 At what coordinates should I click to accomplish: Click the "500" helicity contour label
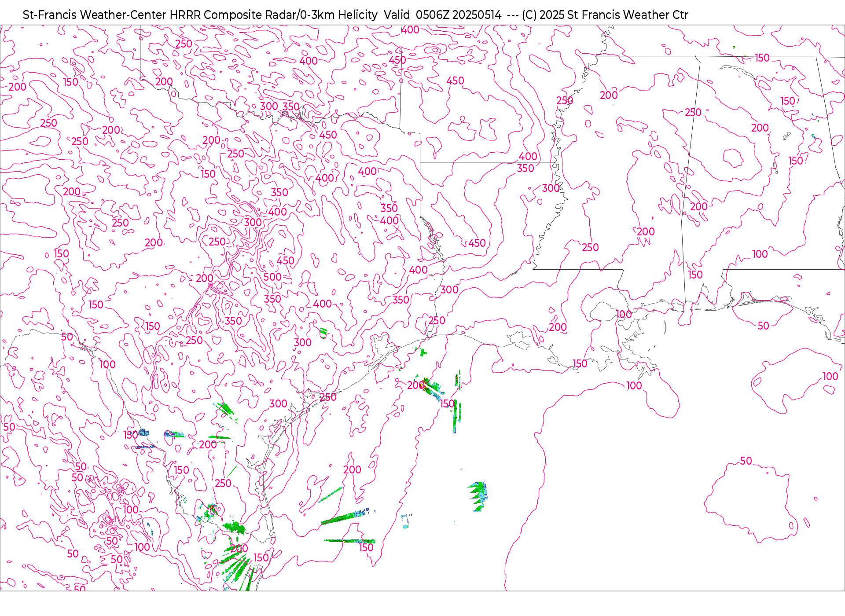[272, 277]
